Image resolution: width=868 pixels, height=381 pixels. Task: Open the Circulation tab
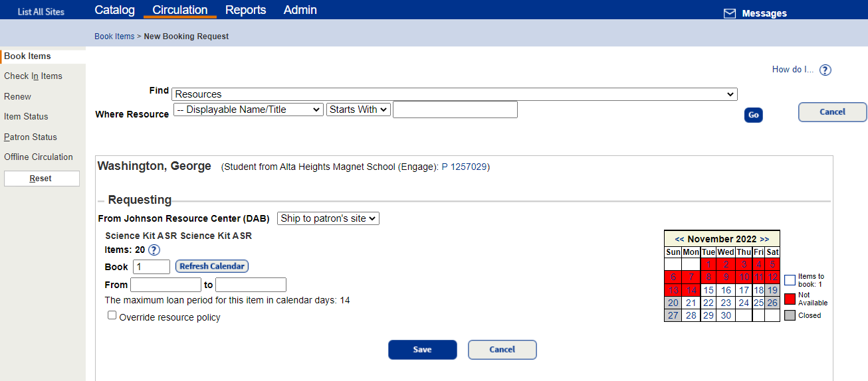tap(180, 10)
